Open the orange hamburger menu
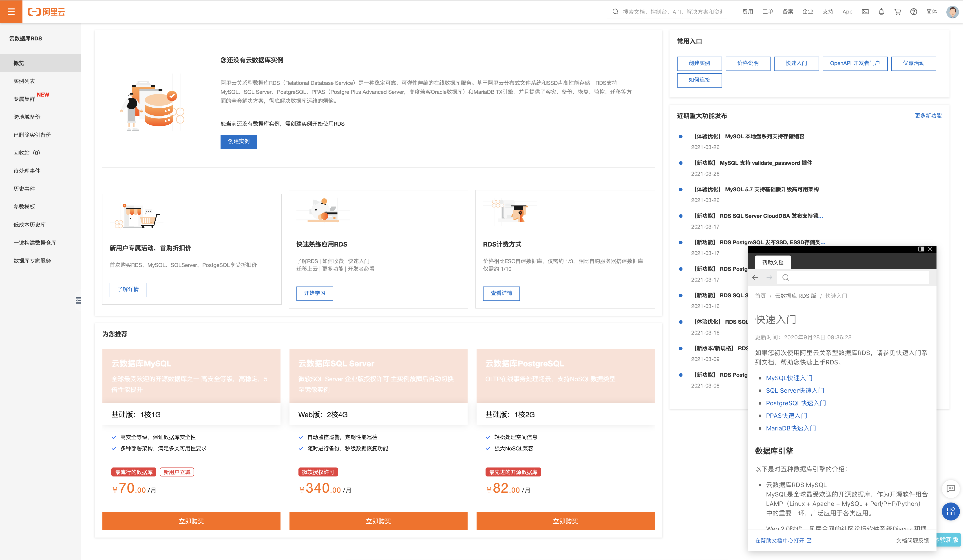The width and height of the screenshot is (963, 560). [x=11, y=11]
